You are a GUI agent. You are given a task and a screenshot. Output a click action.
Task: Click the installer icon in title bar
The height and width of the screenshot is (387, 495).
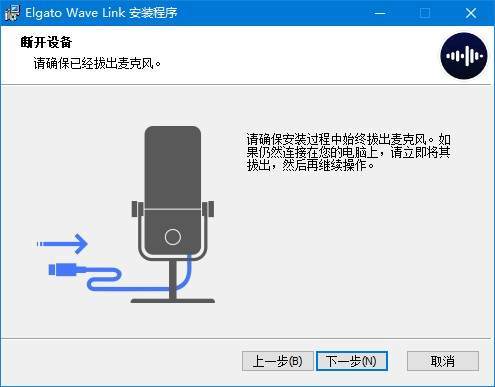[x=12, y=13]
